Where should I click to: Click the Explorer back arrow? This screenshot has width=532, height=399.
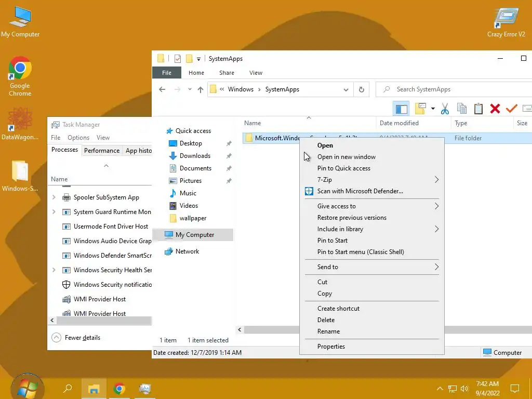point(162,89)
